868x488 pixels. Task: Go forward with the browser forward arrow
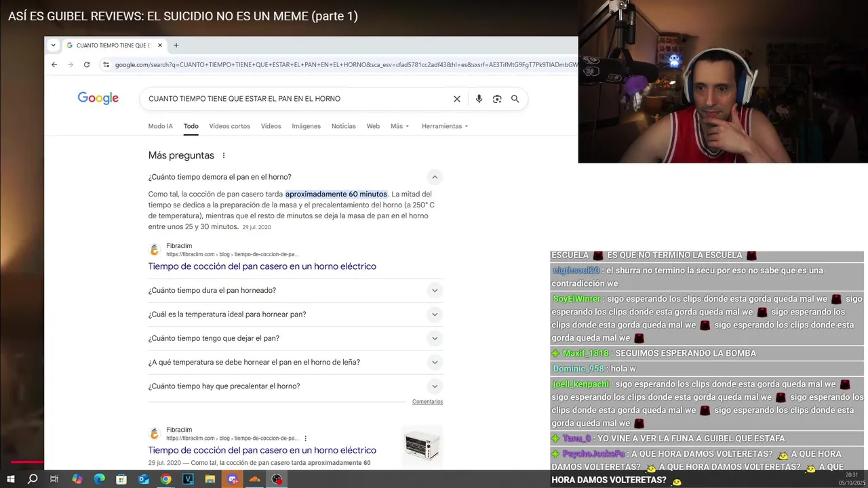[x=70, y=64]
